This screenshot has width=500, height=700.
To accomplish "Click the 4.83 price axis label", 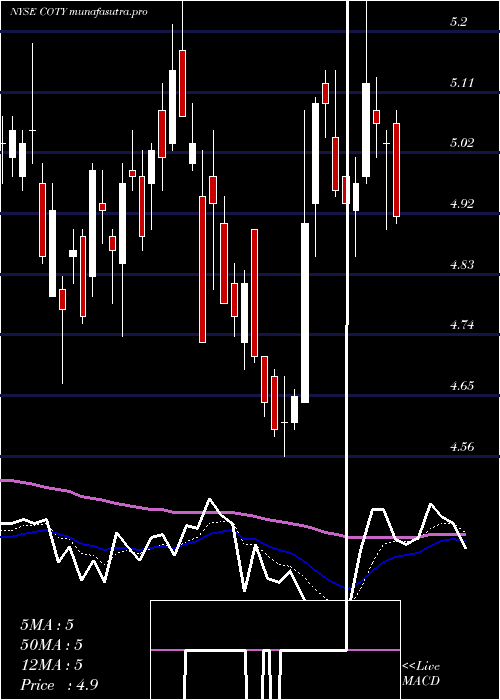I will click(462, 265).
